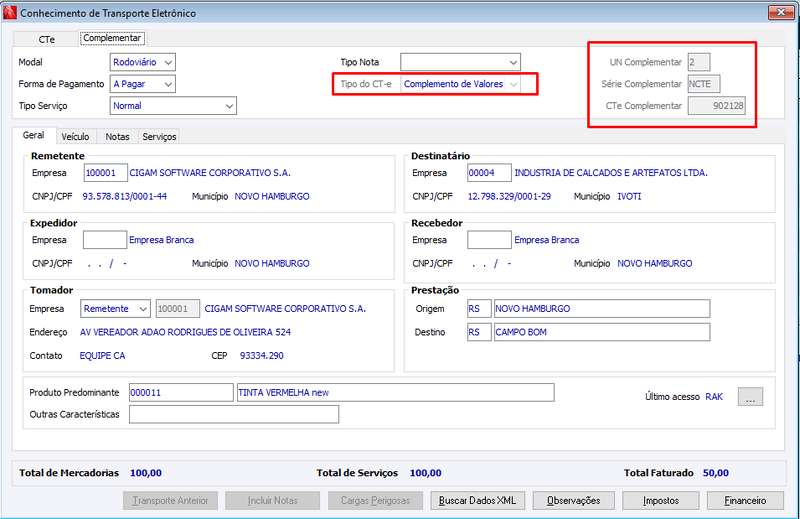Close the Conhecimento de Transporte Eletrônico window
The height and width of the screenshot is (519, 800).
781,12
